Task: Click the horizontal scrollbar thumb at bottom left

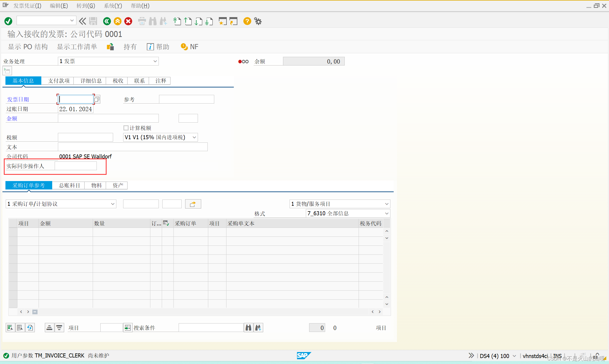Action: pos(35,312)
